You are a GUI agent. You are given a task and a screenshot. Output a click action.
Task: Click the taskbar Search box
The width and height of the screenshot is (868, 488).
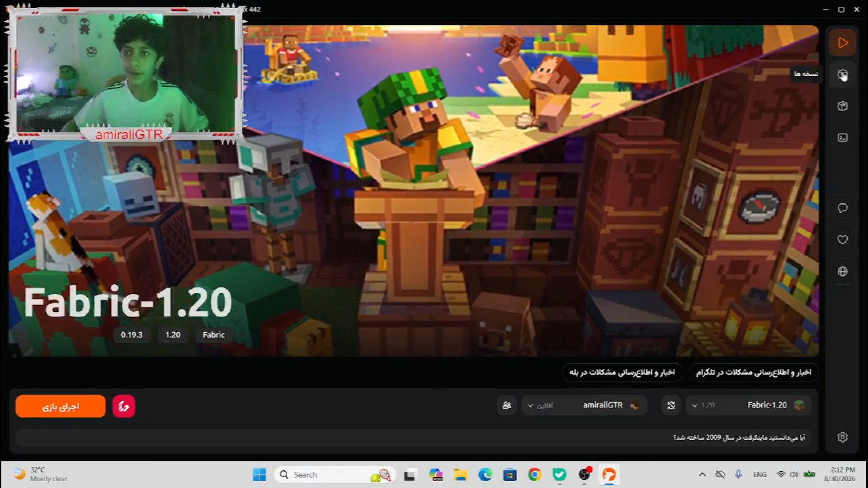tap(335, 474)
